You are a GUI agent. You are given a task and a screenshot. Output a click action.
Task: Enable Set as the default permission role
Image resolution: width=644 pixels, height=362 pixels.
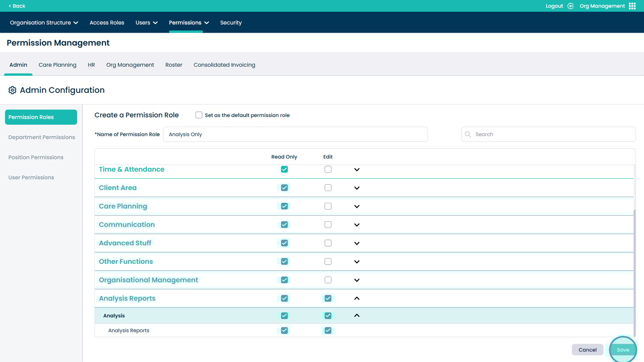(199, 115)
